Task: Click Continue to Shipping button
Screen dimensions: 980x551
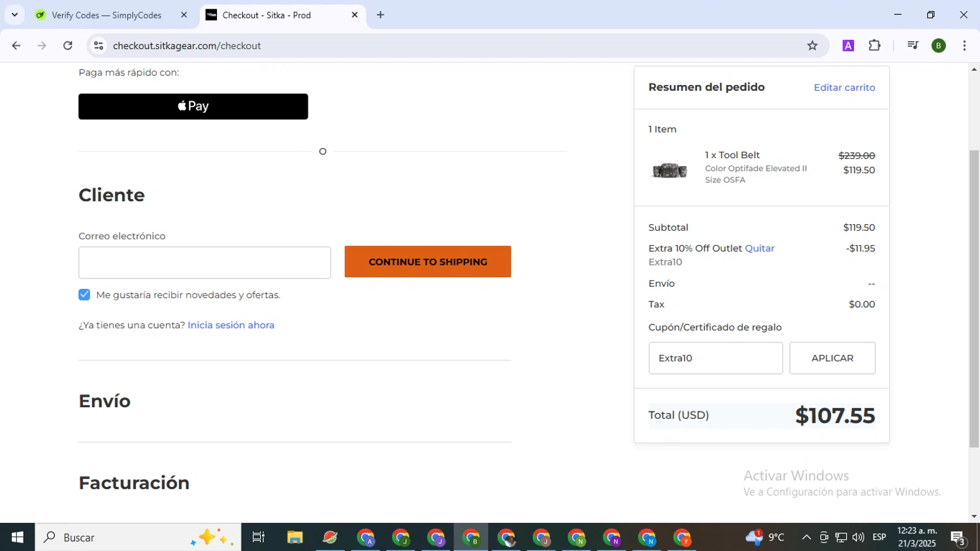Action: click(x=428, y=261)
